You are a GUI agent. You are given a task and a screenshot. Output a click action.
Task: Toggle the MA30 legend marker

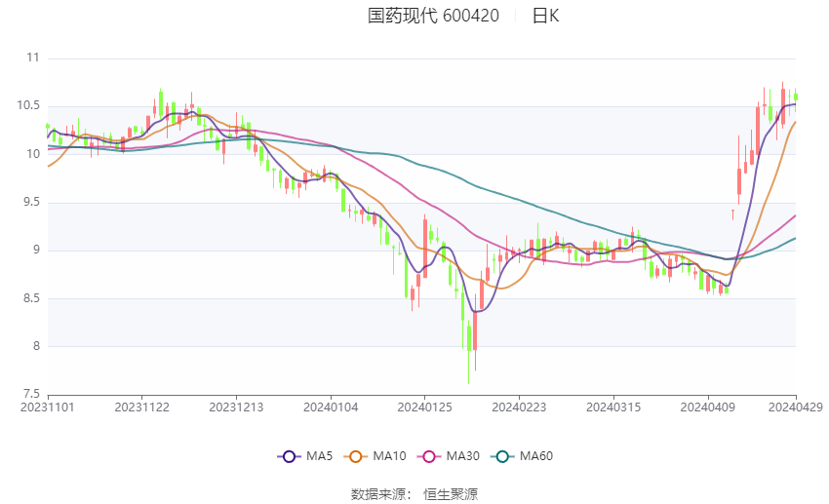click(429, 456)
